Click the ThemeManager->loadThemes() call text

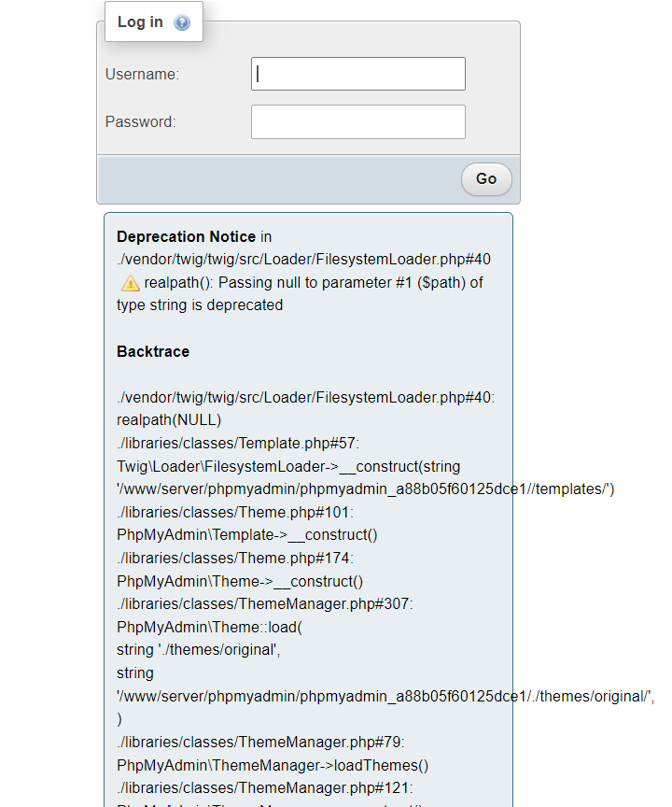273,766
